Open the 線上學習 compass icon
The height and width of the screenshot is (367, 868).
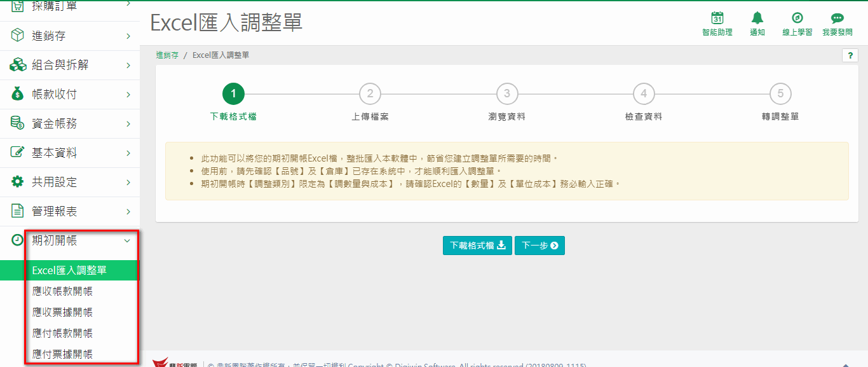point(797,18)
